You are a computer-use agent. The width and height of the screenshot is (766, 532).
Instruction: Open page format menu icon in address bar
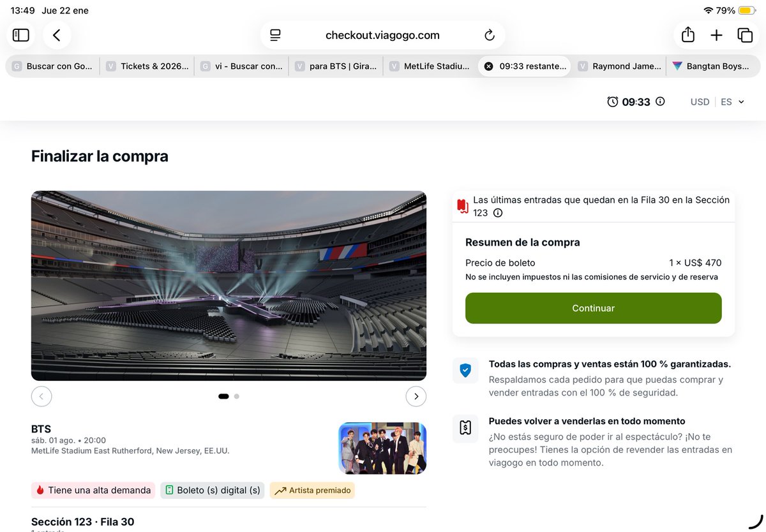point(275,35)
